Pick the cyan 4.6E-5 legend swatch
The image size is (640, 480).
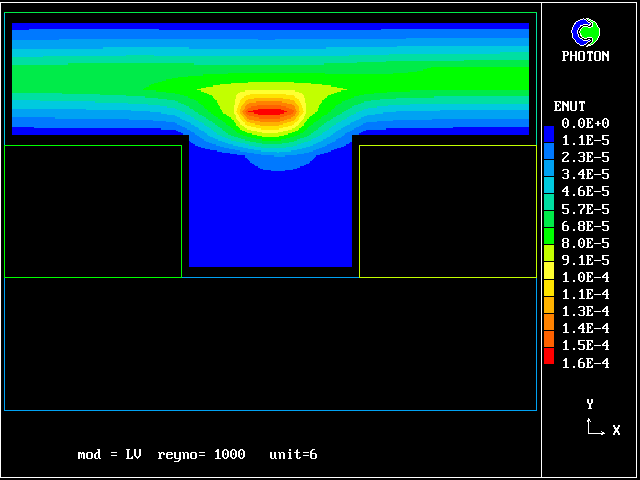click(548, 192)
